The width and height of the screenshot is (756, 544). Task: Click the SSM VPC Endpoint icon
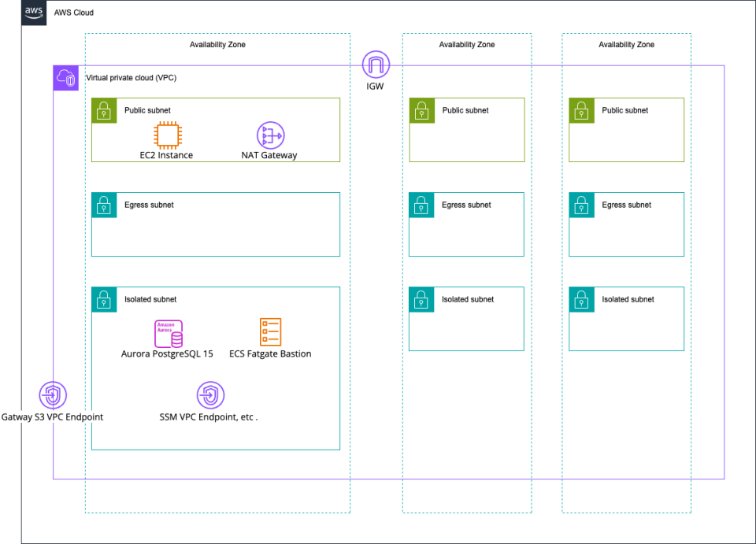point(209,395)
